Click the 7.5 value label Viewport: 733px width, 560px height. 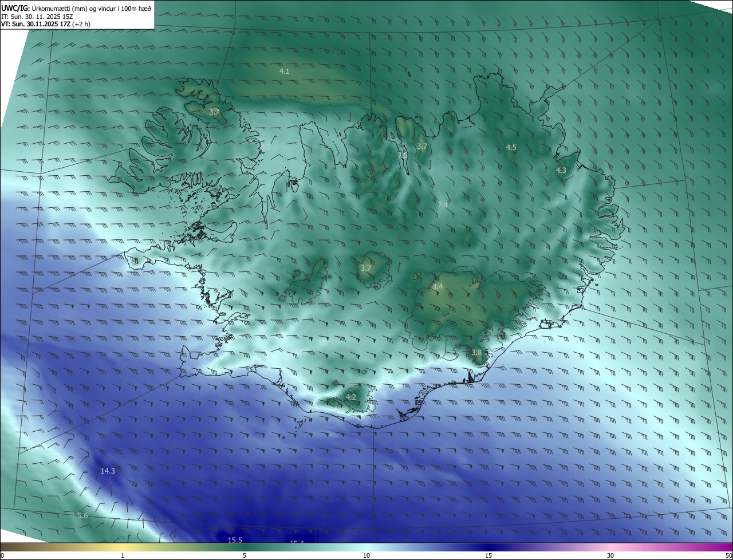[x=403, y=155]
